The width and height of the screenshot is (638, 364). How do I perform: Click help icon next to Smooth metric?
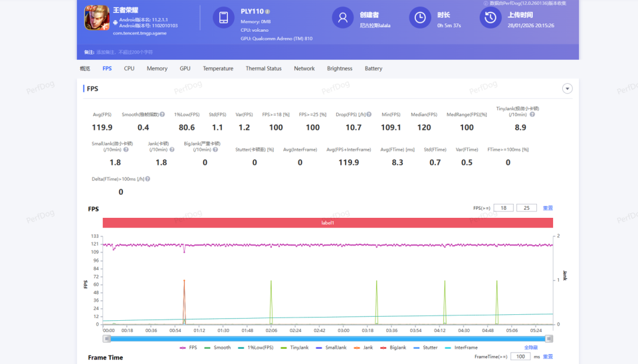[x=162, y=115]
